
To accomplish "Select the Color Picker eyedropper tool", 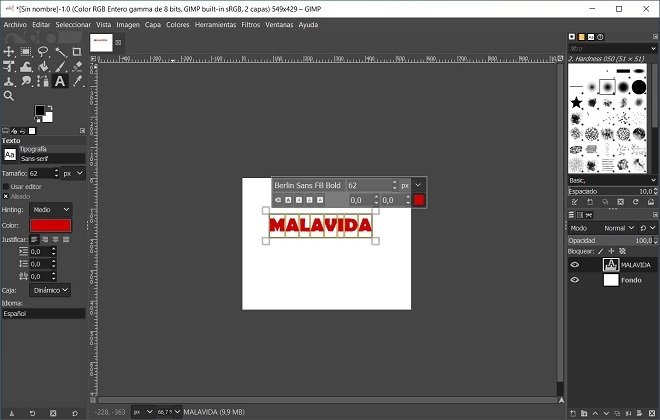I will [x=77, y=81].
